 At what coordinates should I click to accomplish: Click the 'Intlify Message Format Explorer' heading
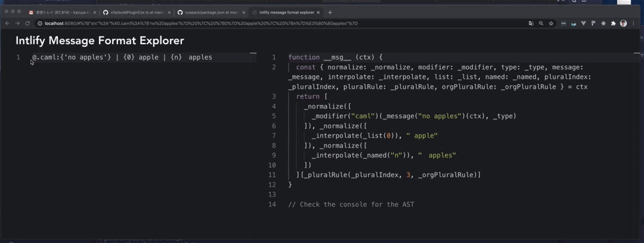click(100, 41)
